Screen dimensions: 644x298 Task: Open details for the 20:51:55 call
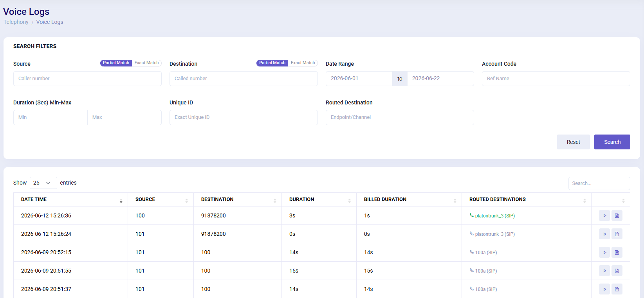pos(617,271)
